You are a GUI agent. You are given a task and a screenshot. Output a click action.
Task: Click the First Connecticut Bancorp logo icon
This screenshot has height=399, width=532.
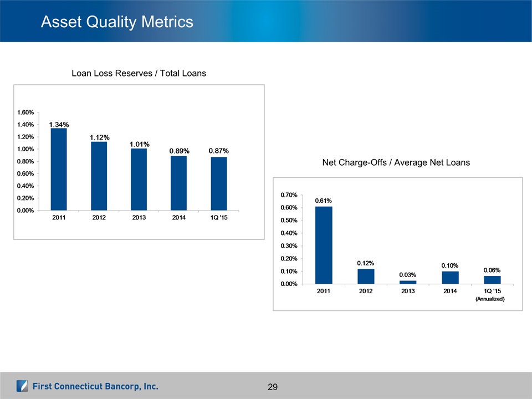pos(22,386)
